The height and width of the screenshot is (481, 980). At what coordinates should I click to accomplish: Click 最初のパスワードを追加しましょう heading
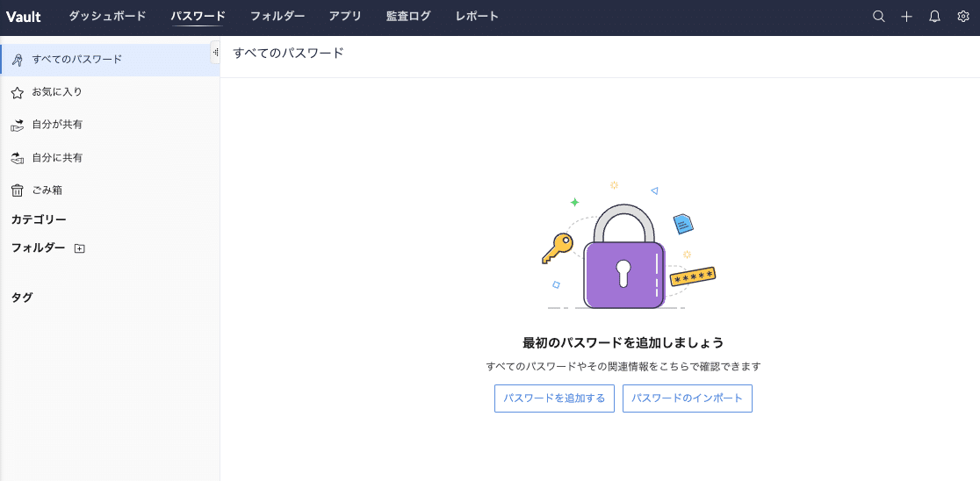pos(623,342)
